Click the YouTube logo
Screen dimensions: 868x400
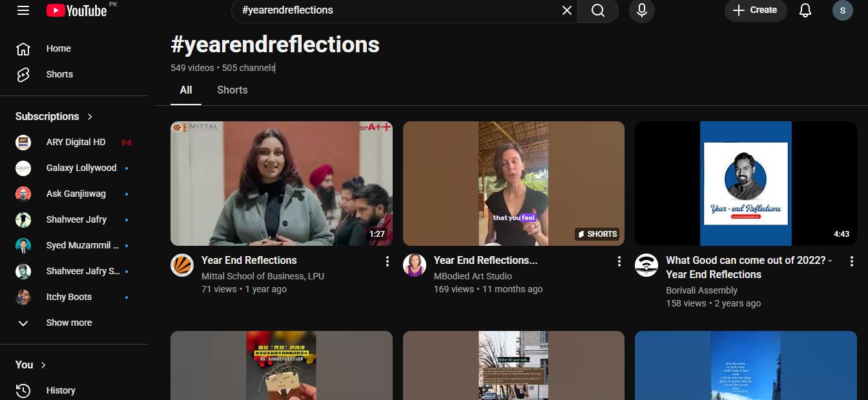[77, 10]
